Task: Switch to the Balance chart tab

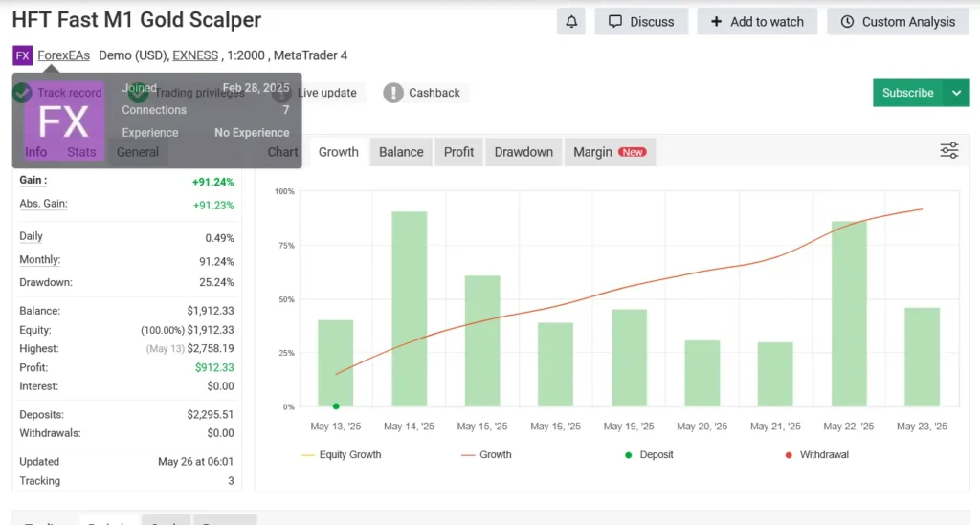Action: tap(401, 152)
